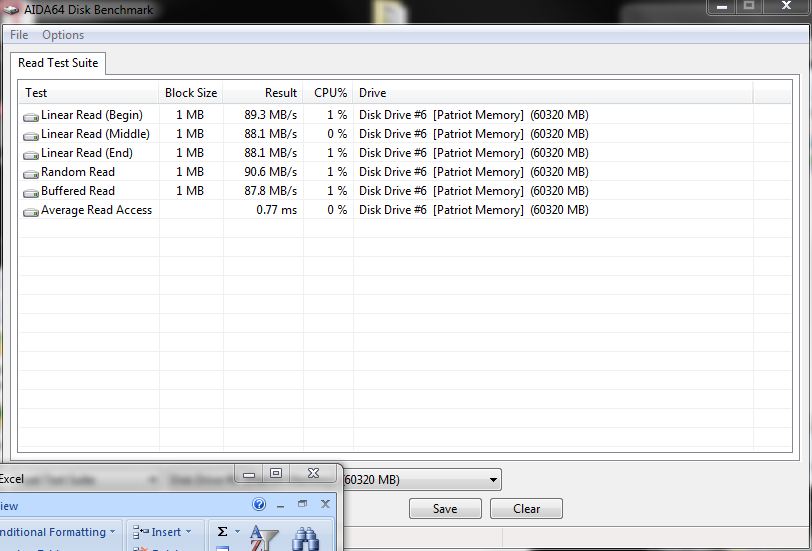Click the Clear button
Image resolution: width=812 pixels, height=551 pixels.
pyautogui.click(x=526, y=508)
